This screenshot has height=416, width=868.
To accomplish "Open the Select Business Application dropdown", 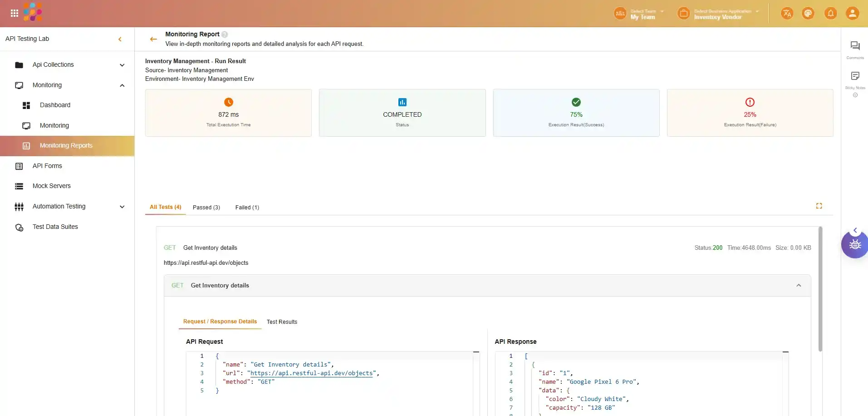I will pos(721,14).
